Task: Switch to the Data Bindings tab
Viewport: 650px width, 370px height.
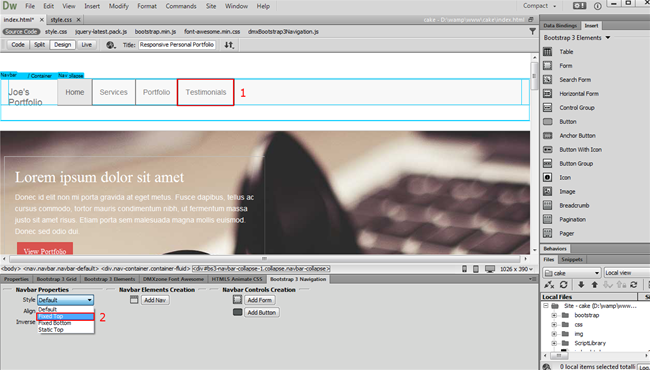Action: coord(560,26)
